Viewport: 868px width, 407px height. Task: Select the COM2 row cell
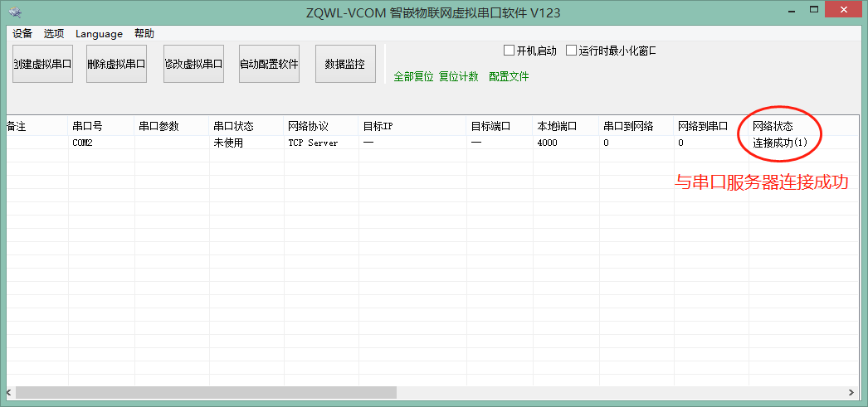tap(101, 143)
